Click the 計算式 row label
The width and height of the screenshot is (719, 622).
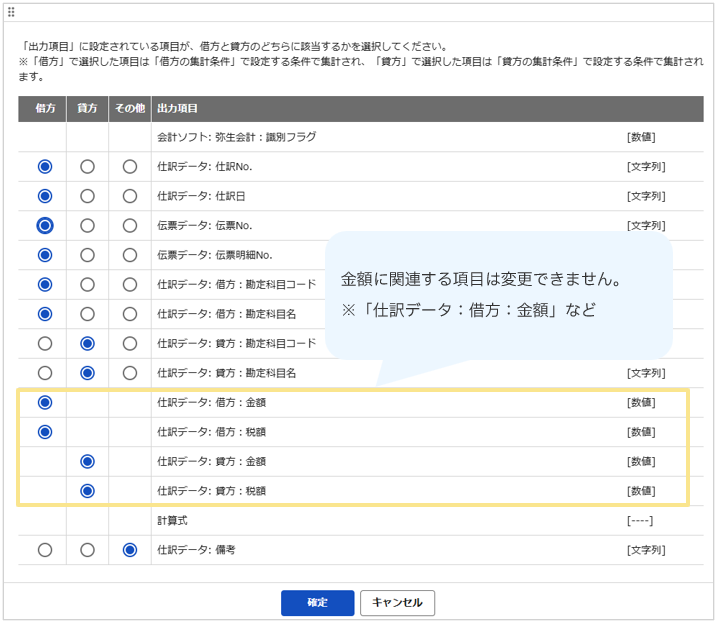coord(172,521)
